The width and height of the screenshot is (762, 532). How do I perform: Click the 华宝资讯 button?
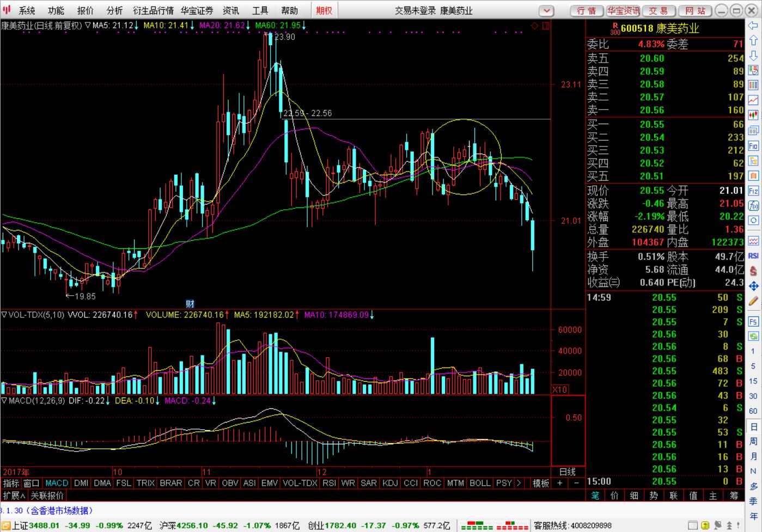point(623,11)
